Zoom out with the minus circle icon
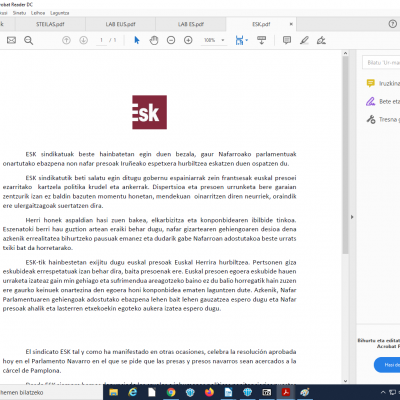The height and width of the screenshot is (400, 400). pyautogui.click(x=171, y=40)
